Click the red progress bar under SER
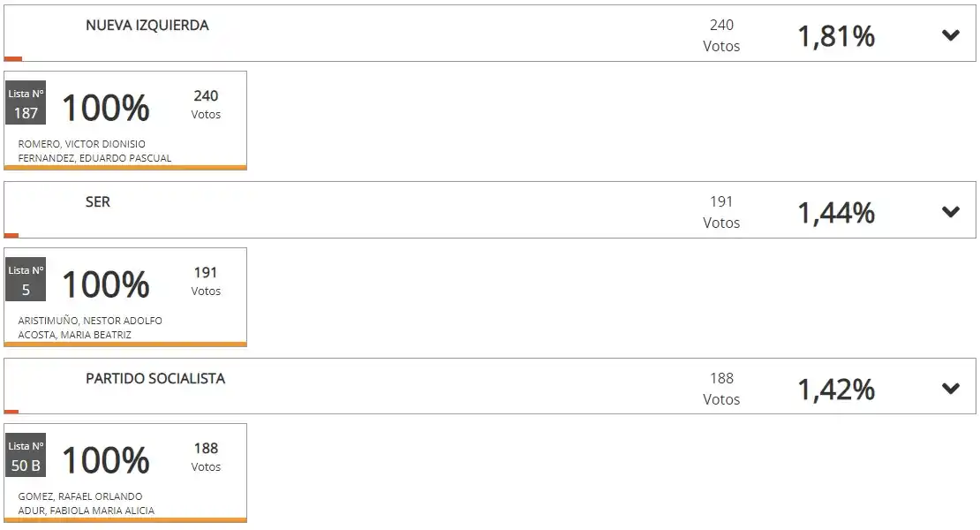This screenshot has height=530, width=980. 11,236
